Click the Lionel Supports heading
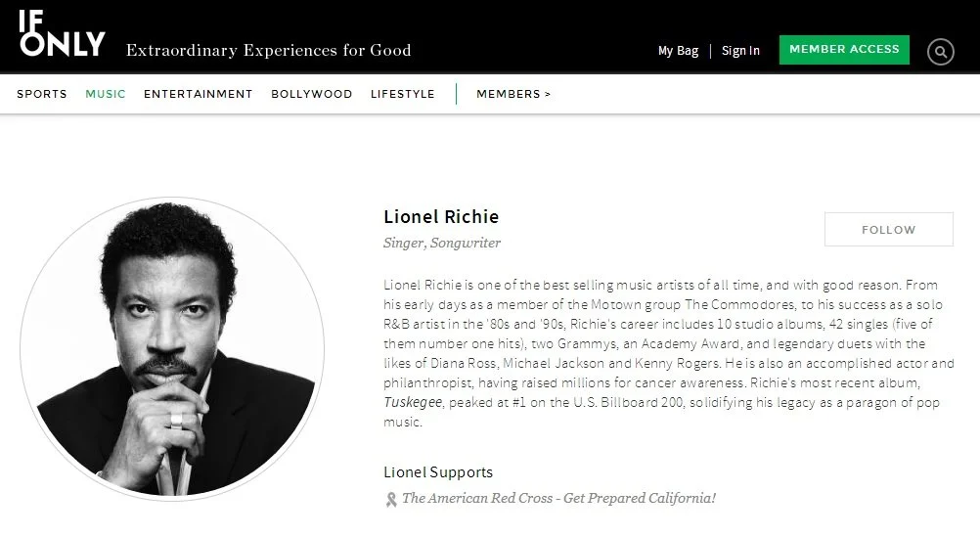Image resolution: width=980 pixels, height=537 pixels. pyautogui.click(x=438, y=472)
